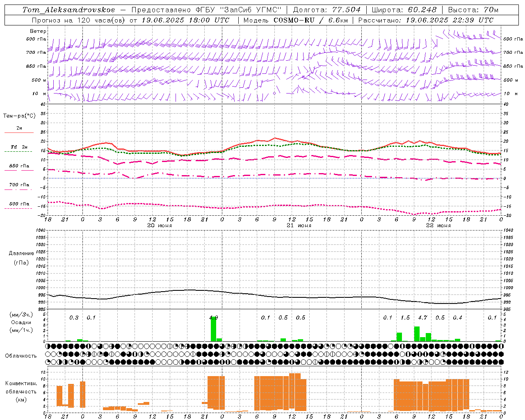Screen dimensions: 525x420
Task: Click the 700 гПа temperature legend entry
Action: [x=19, y=185]
